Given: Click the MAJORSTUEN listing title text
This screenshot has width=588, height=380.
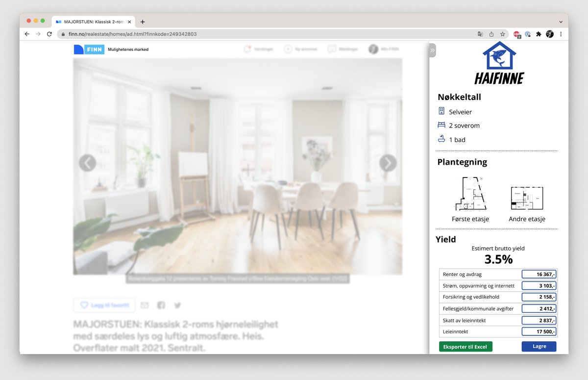Looking at the screenshot, I should (176, 336).
